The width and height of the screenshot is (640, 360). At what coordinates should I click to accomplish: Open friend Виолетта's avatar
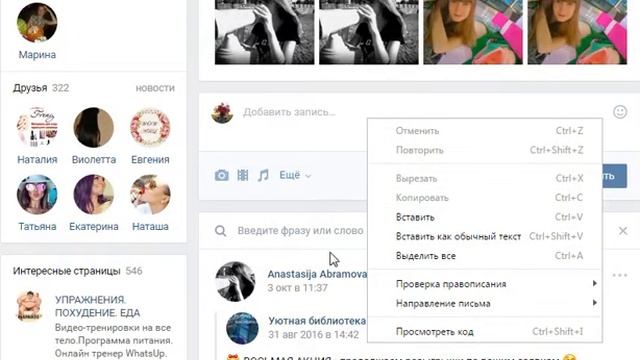93,127
